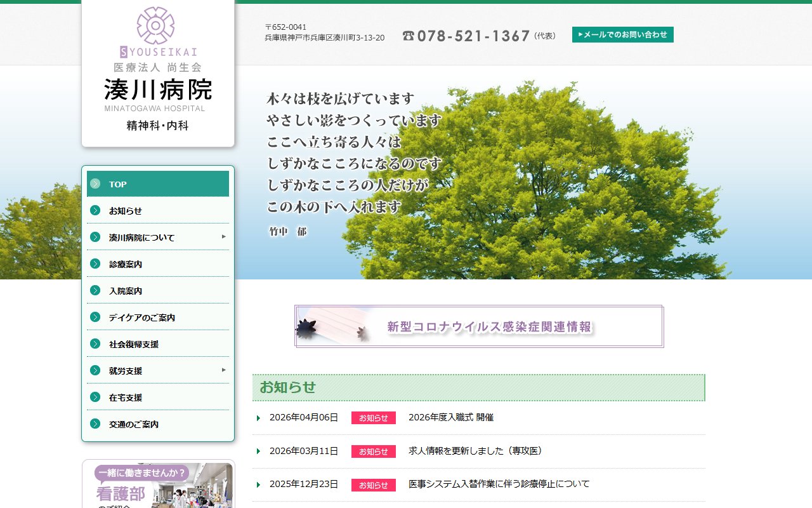
Task: Open 社会復帰支援 menu item
Action: 158,344
